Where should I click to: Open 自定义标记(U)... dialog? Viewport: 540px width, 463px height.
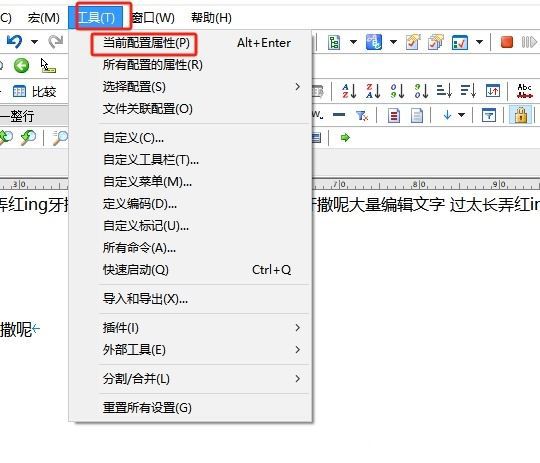(190, 226)
